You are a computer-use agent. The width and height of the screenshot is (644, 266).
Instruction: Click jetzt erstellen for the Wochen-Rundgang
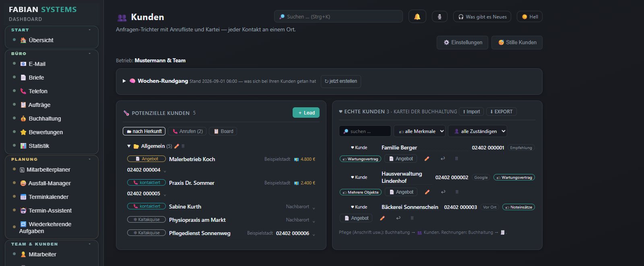(341, 81)
